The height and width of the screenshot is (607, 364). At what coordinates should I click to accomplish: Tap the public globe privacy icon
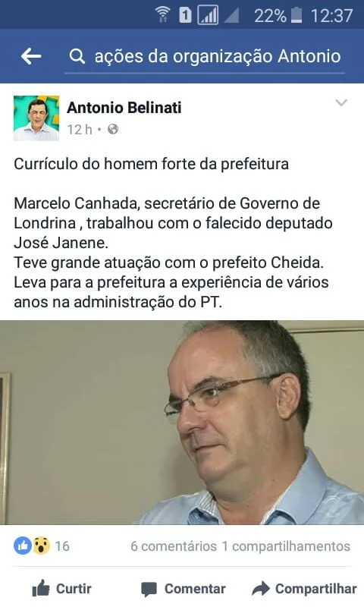(113, 129)
